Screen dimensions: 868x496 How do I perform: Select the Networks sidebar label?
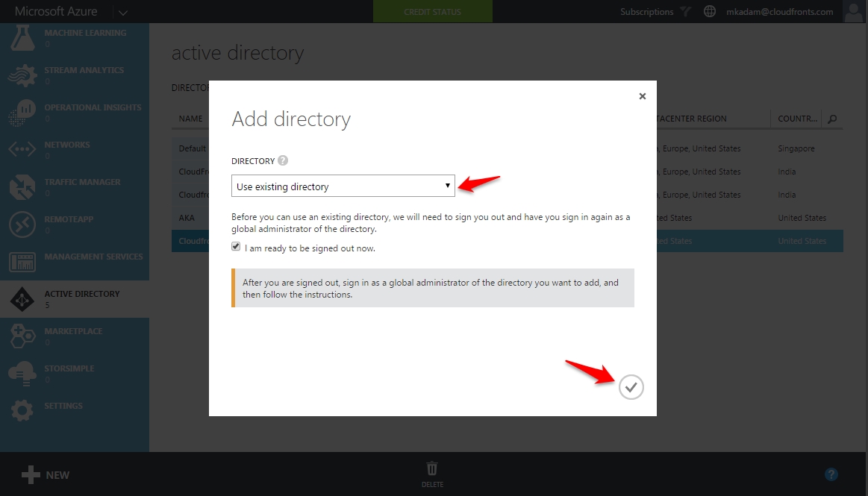click(x=67, y=144)
